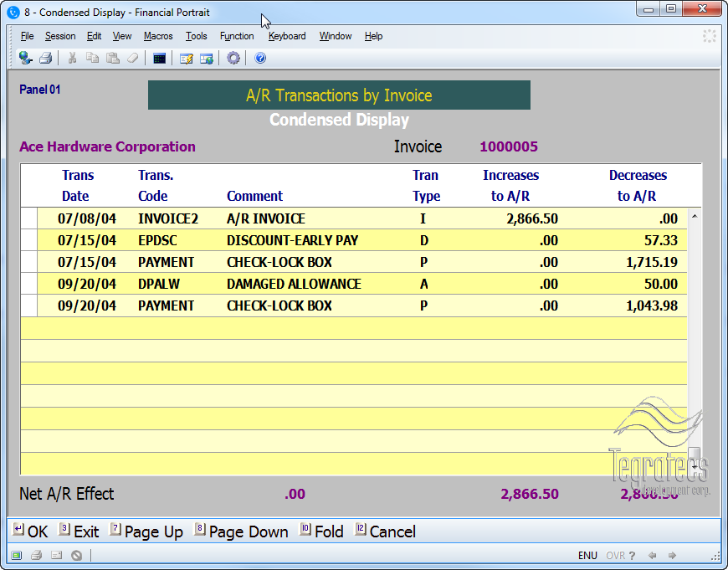Click the dark terminal screen icon

[x=159, y=58]
